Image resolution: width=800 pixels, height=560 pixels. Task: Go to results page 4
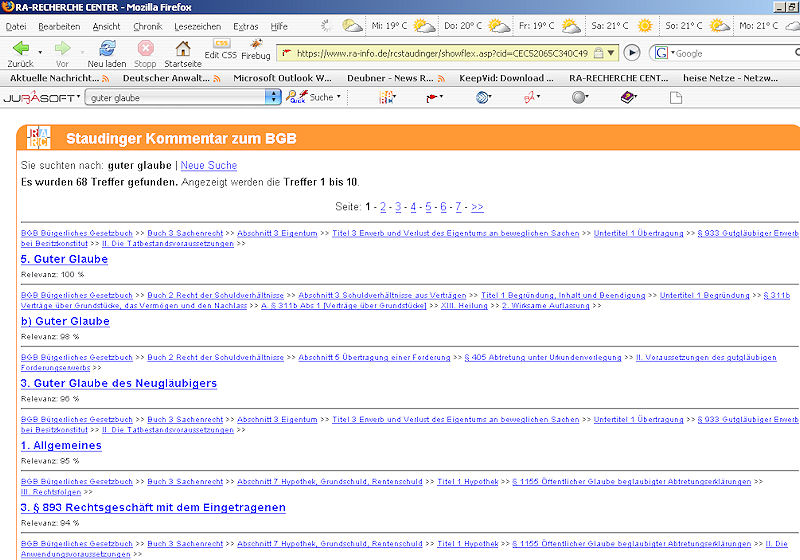point(413,207)
